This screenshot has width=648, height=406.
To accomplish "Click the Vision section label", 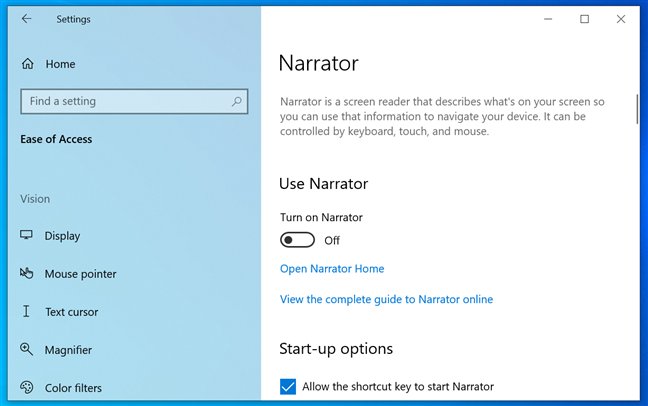I will point(35,199).
